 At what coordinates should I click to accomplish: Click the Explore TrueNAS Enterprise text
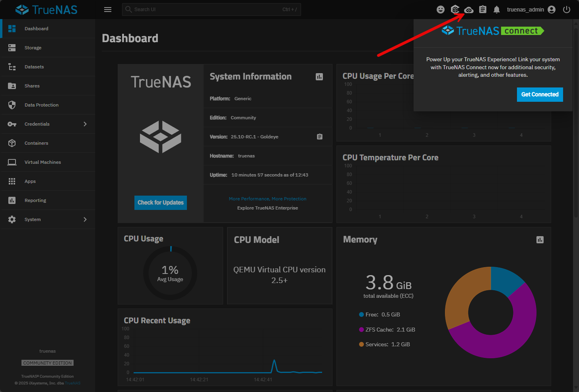268,208
